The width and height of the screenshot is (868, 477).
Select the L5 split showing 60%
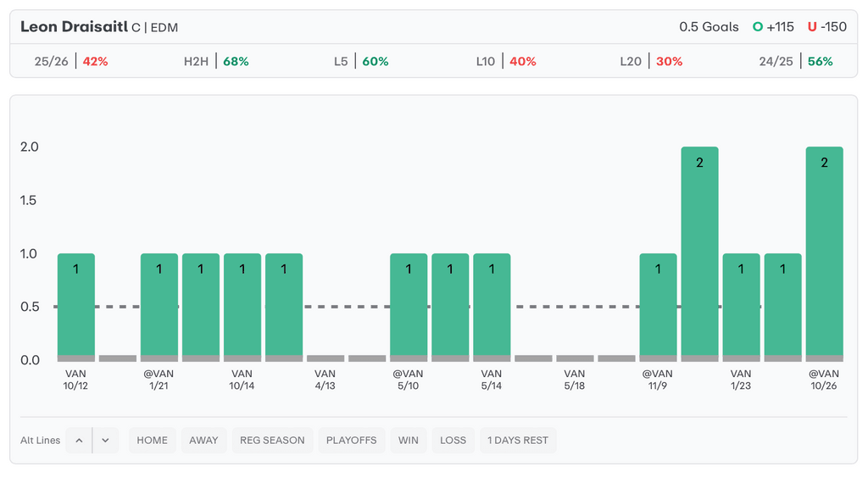pos(361,62)
